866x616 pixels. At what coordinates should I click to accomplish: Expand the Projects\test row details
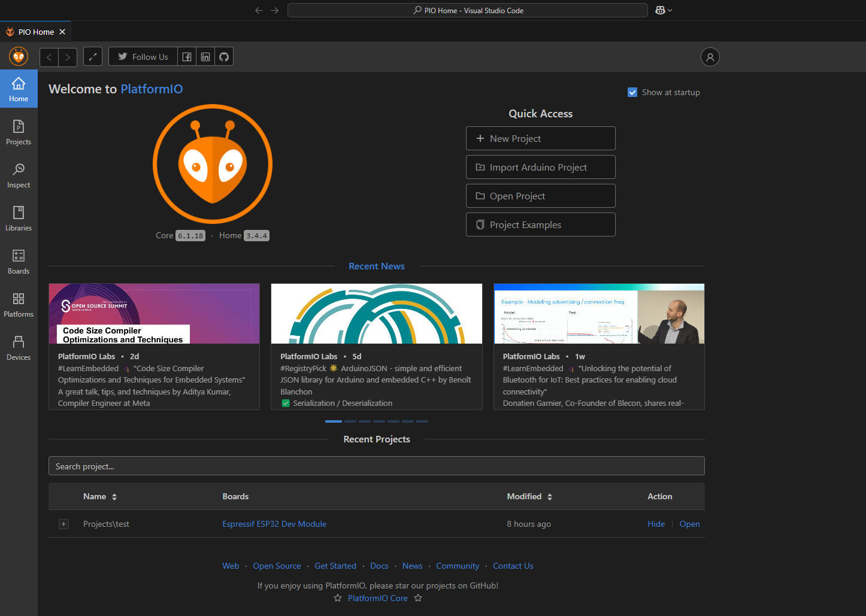point(63,524)
